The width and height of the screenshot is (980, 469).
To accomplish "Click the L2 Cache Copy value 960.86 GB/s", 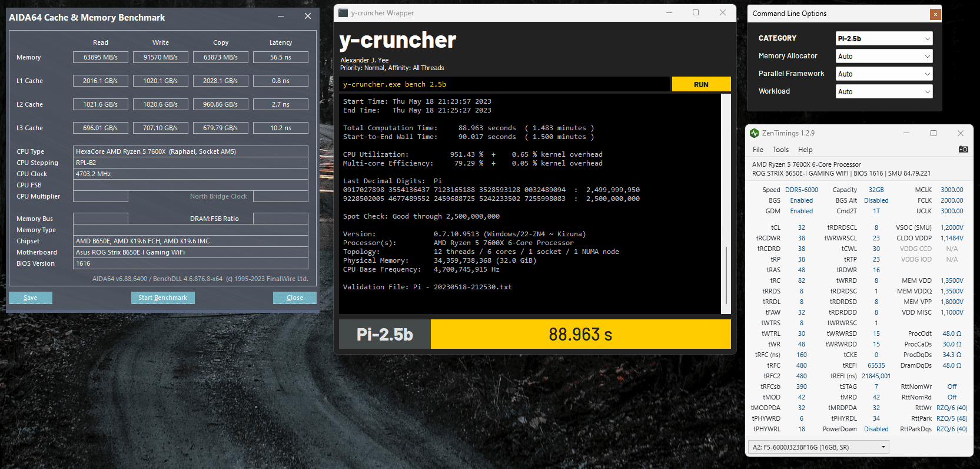I will [x=221, y=104].
